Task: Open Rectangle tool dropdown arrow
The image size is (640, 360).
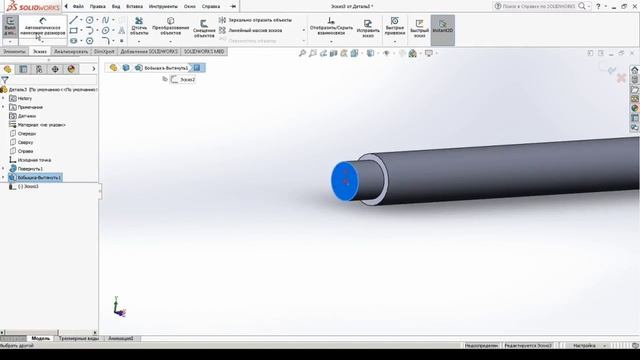Action: [x=81, y=31]
